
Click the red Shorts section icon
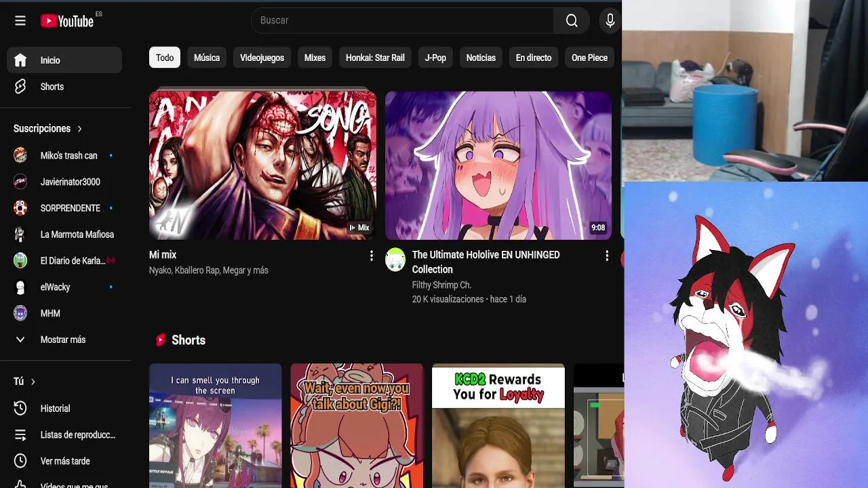pos(160,340)
